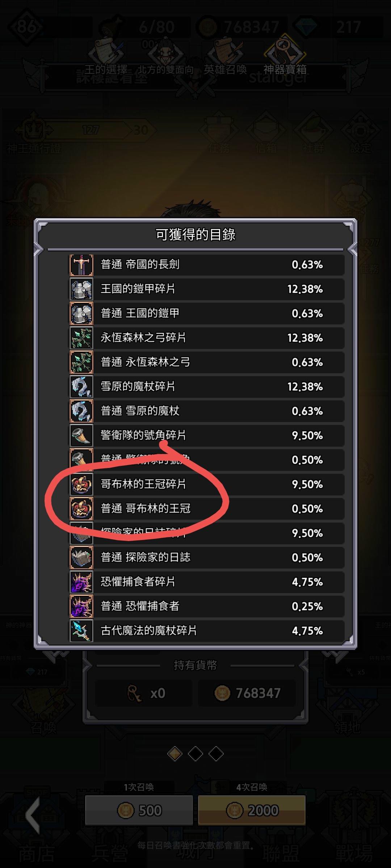Screen dimensions: 391x868
Task: Tap the Guard horn fragment icon
Action: (81, 435)
